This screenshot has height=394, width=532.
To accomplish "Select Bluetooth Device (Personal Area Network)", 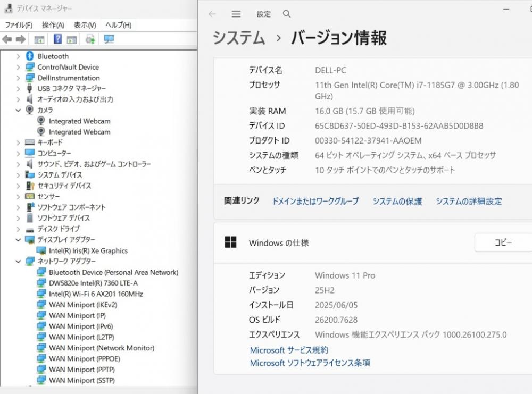I will pyautogui.click(x=114, y=272).
